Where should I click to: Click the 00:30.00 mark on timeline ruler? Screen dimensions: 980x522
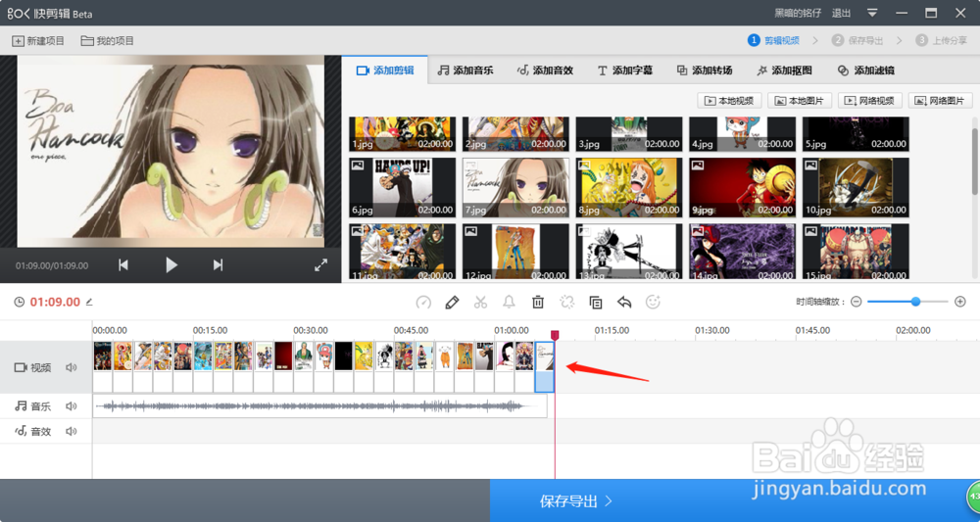[311, 330]
